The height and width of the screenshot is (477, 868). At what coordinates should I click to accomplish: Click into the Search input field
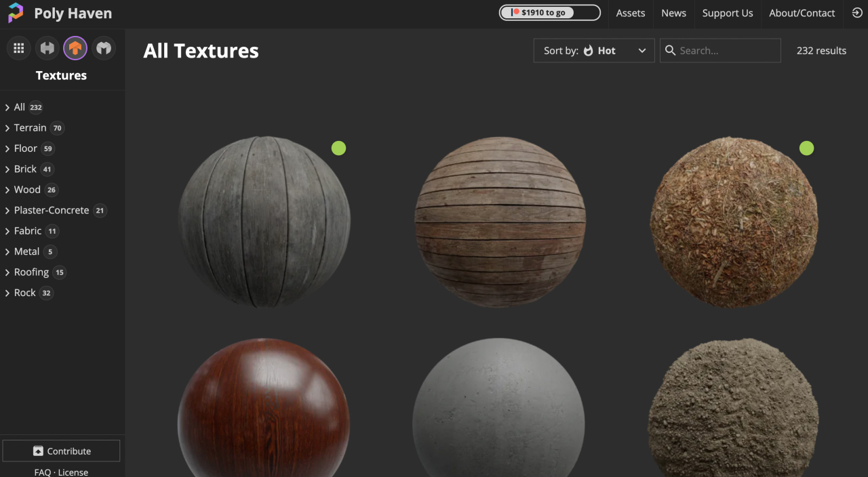tap(720, 51)
